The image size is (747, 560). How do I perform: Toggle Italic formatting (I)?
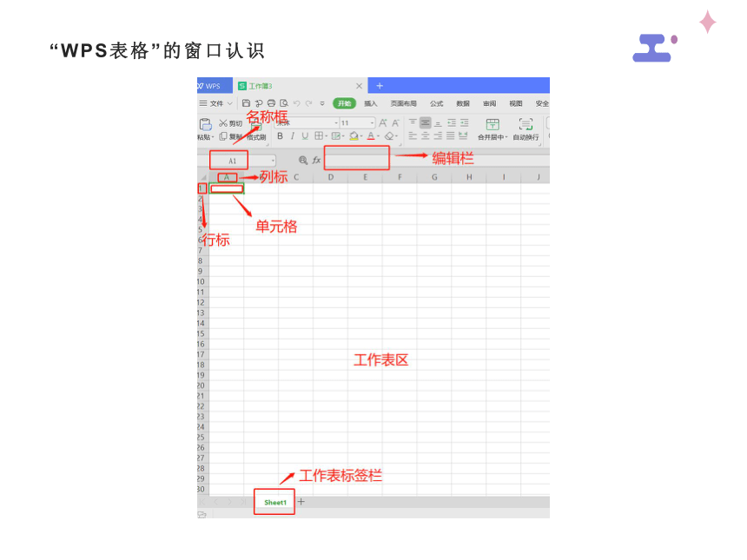293,136
